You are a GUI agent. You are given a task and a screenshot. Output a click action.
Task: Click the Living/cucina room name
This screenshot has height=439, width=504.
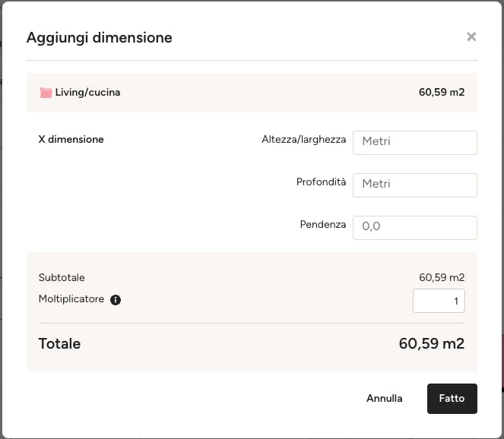click(87, 93)
